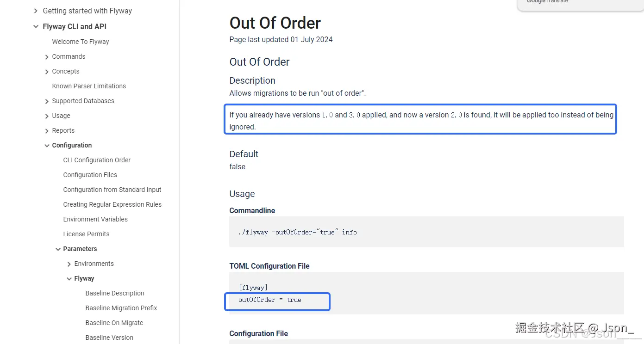Collapse Flyway CLI and API chevron

[x=36, y=27]
